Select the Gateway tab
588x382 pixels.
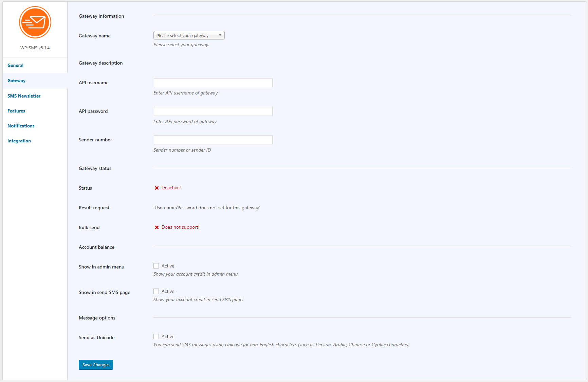click(35, 81)
